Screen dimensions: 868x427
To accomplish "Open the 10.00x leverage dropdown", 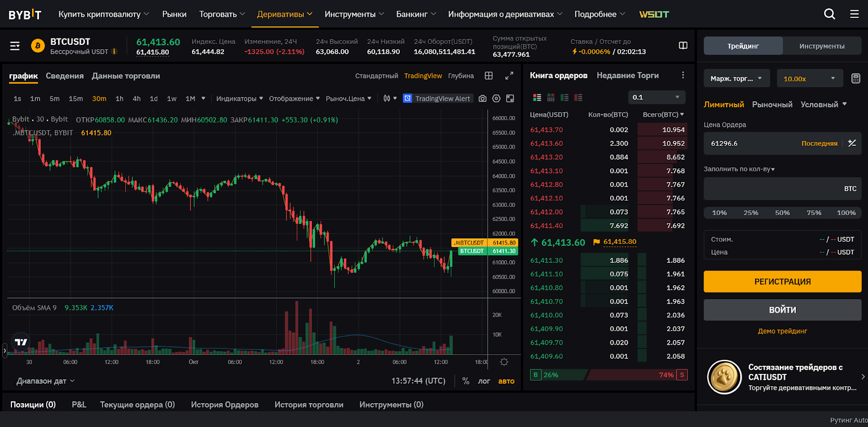I will pyautogui.click(x=809, y=79).
